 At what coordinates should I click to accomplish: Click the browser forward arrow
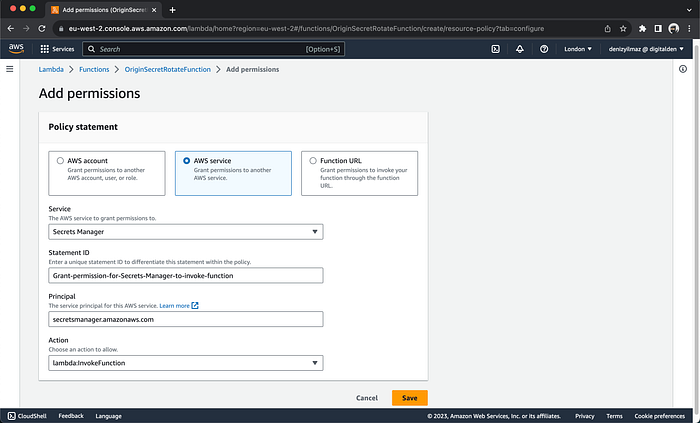coord(26,29)
